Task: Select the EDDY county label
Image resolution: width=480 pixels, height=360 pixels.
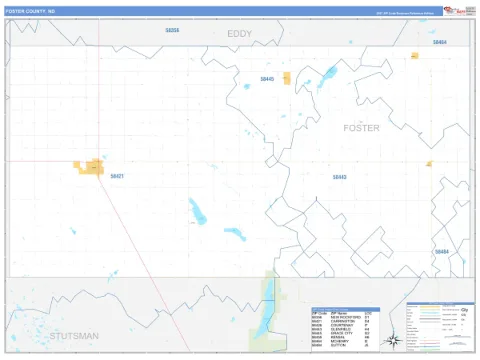Action: point(239,34)
